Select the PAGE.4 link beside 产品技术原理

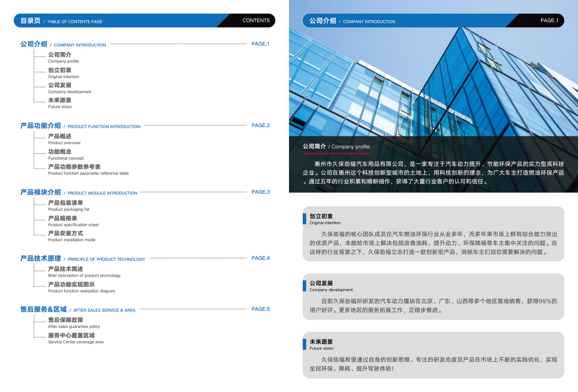260,258
